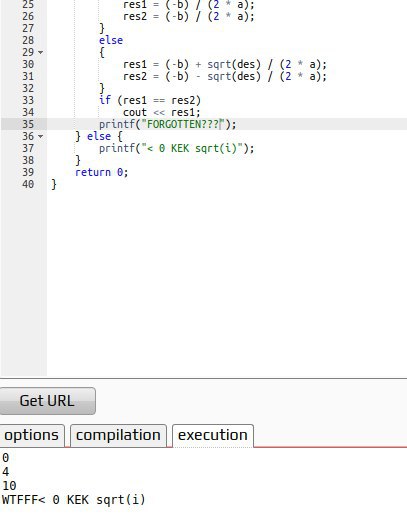Click the closing brace on line 40

54,185
